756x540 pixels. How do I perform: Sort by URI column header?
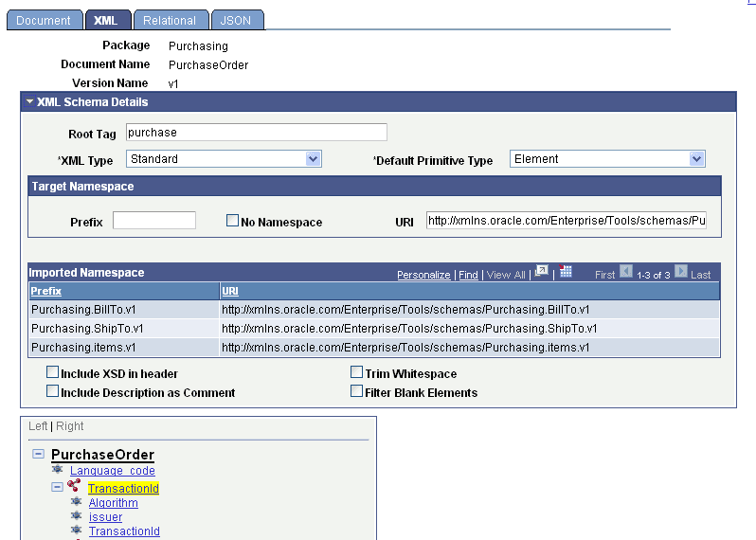pyautogui.click(x=230, y=291)
